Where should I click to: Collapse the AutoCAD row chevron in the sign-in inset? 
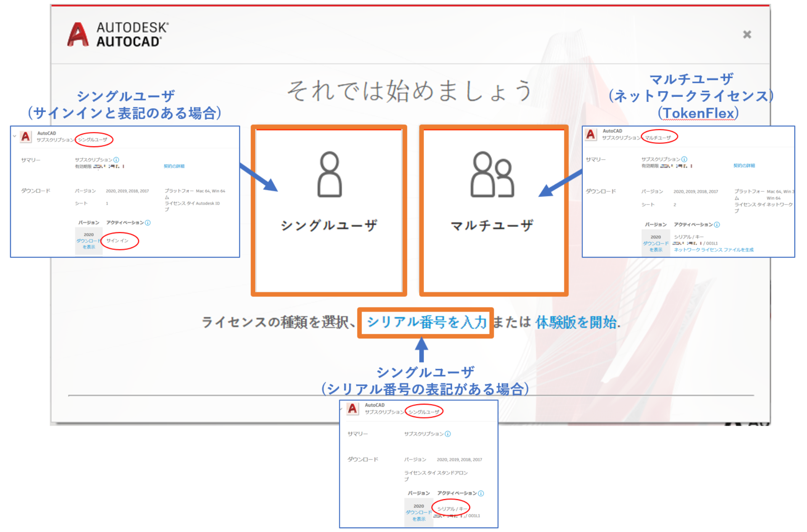(14, 136)
